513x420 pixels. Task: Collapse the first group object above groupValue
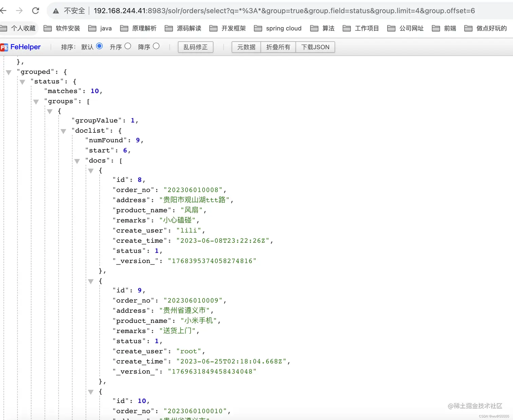point(50,112)
